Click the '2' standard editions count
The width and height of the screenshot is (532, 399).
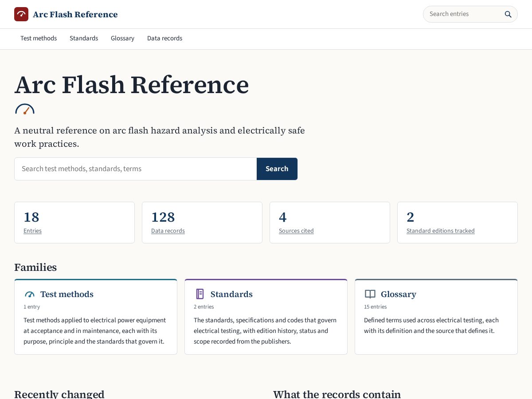[x=411, y=217]
